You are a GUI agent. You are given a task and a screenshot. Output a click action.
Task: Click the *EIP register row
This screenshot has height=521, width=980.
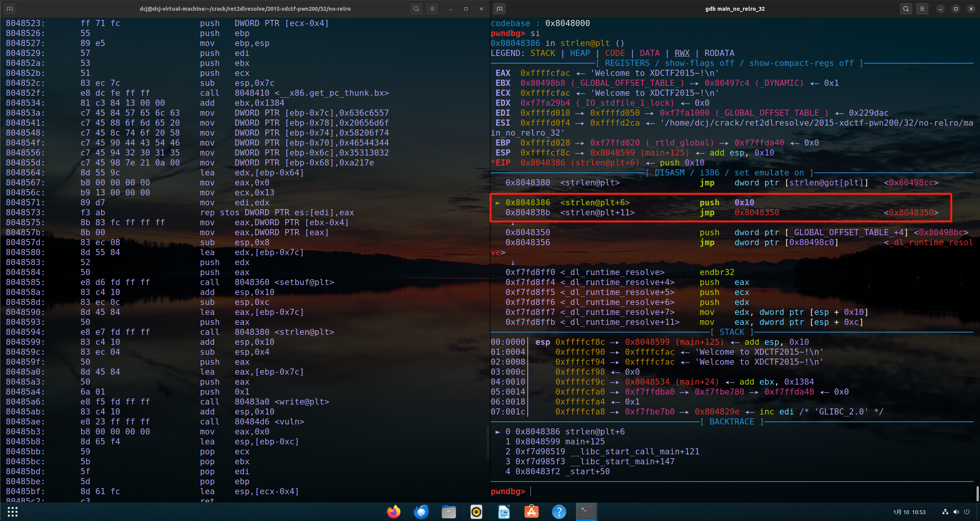(x=597, y=163)
